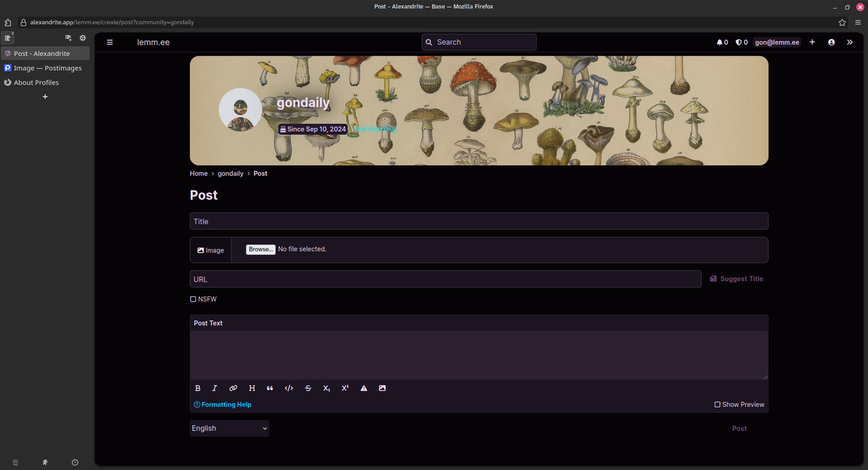Add a new tab with the sidebar plus
This screenshot has height=470, width=868.
coord(45,97)
